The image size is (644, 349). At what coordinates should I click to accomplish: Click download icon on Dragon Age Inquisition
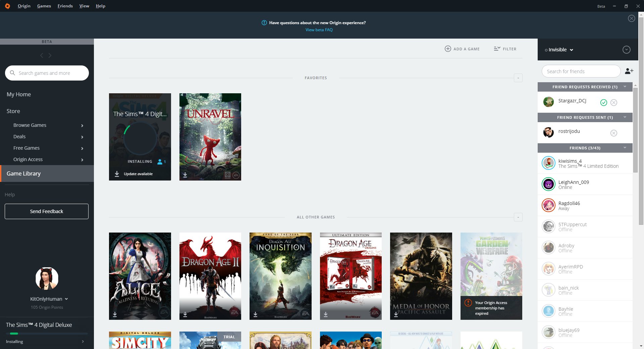click(x=255, y=314)
